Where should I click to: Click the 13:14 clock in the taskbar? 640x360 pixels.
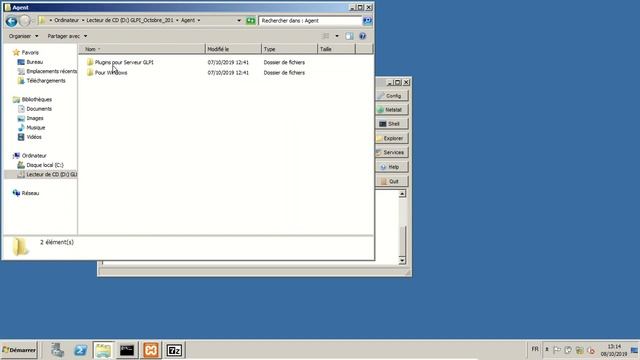click(x=614, y=347)
